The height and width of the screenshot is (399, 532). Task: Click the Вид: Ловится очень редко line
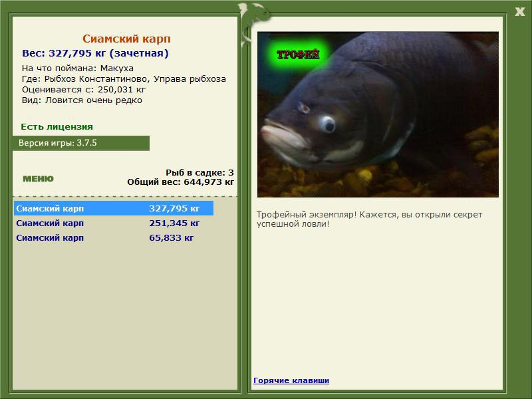(82, 100)
